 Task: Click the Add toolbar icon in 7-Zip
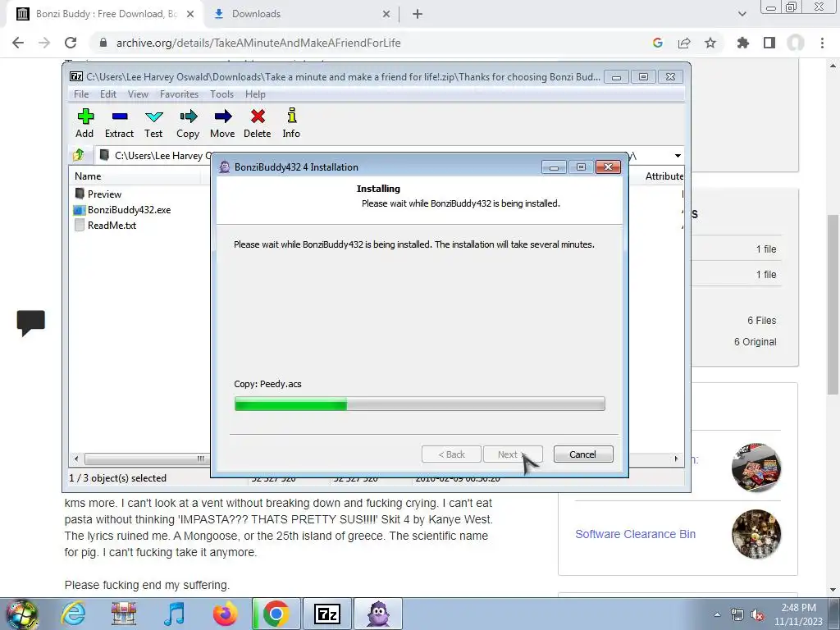(84, 124)
